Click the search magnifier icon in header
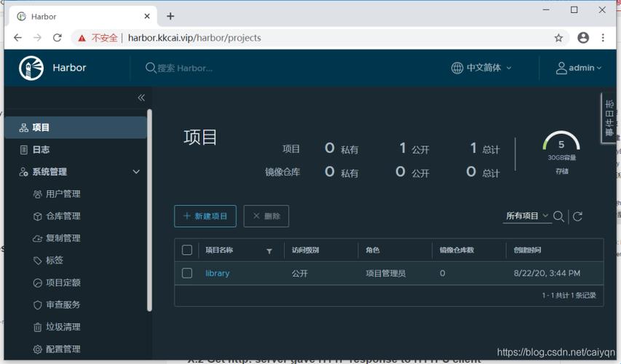Screen dimensions: 621x364 [151, 68]
